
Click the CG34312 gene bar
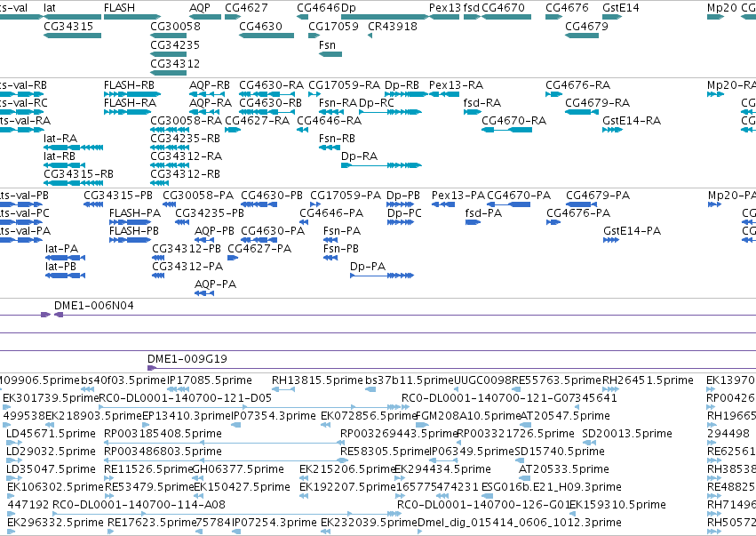pos(168,73)
